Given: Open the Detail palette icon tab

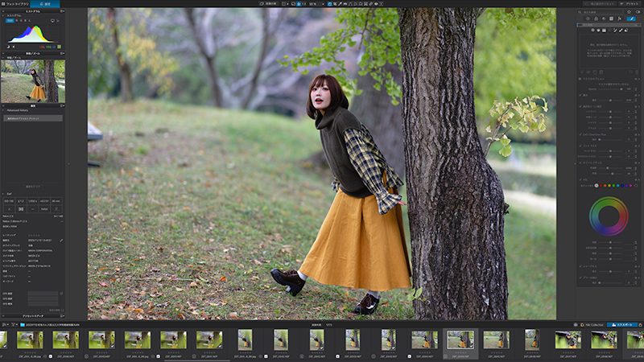Looking at the screenshot, I should coord(604,19).
